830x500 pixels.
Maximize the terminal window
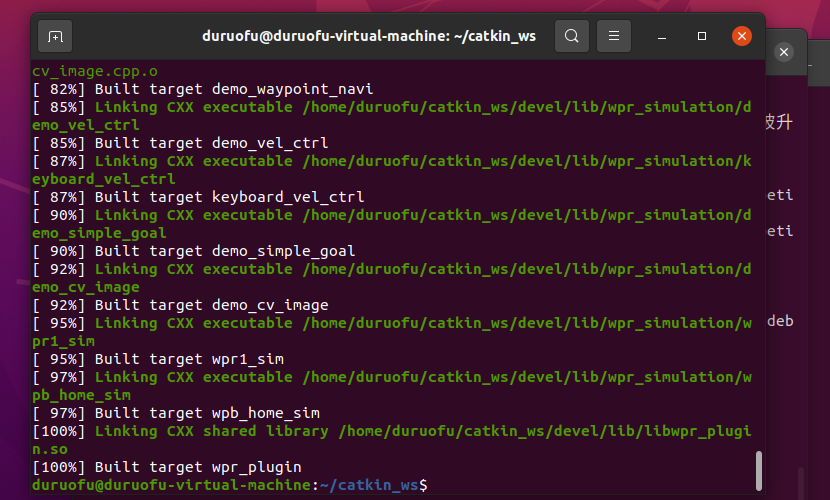click(702, 37)
